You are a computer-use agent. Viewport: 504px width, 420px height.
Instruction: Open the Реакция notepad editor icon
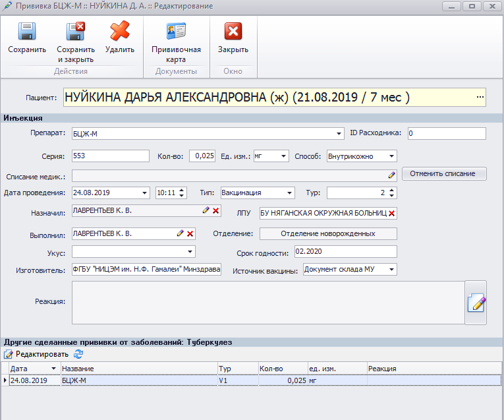[x=476, y=303]
